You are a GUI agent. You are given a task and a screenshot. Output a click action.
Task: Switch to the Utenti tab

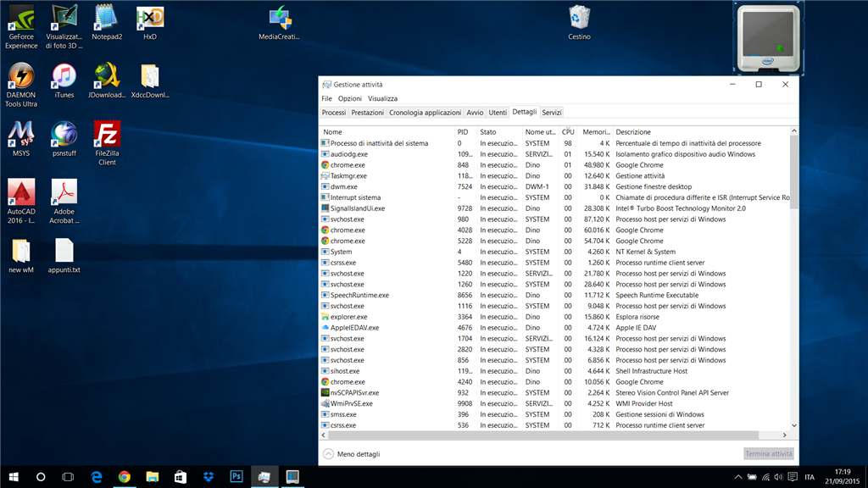(x=498, y=113)
